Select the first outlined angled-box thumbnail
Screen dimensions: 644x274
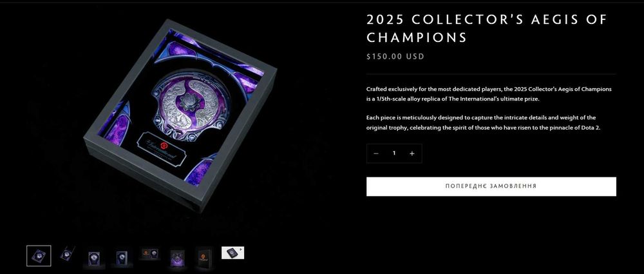tap(39, 256)
